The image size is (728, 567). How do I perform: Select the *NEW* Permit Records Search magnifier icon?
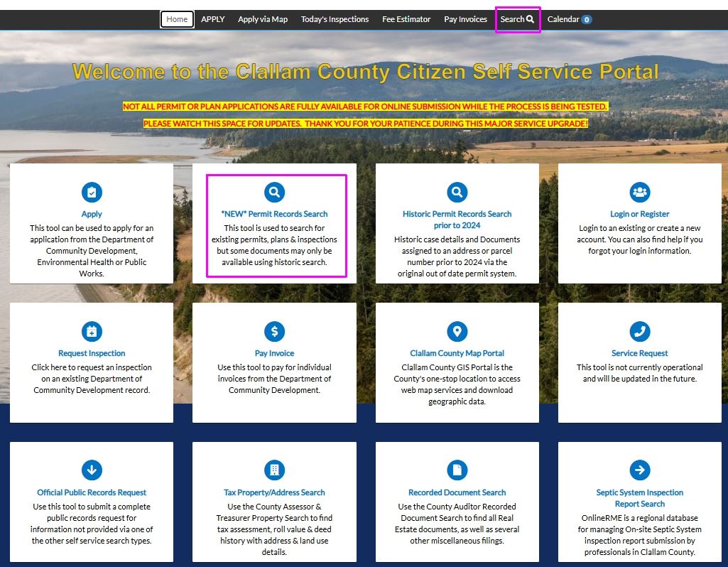tap(274, 191)
